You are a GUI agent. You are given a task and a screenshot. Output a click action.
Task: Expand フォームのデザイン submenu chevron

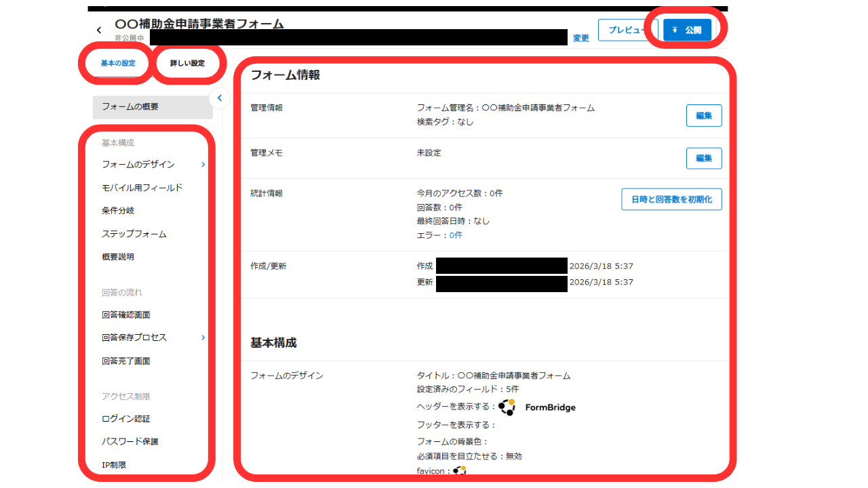[x=203, y=164]
